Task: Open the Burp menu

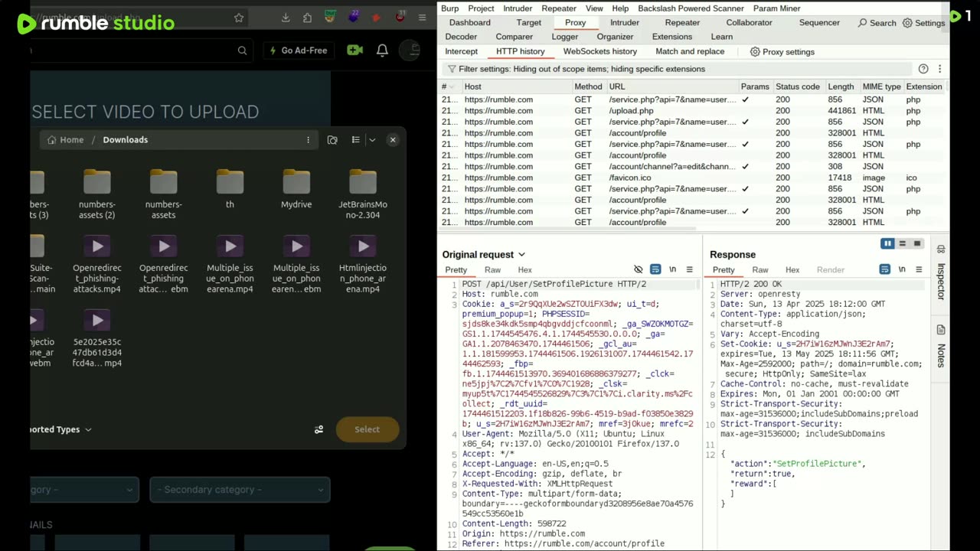Action: pos(449,8)
